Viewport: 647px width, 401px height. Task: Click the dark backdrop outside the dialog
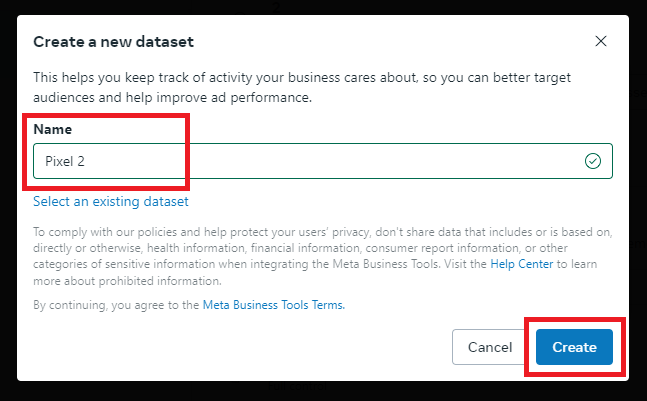[8, 206]
